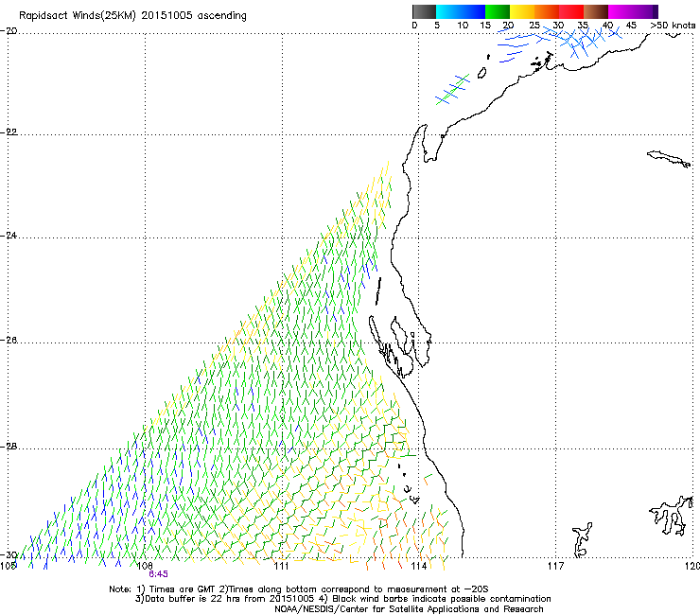
Task: Click the 'Note: 1) Times are GMT' footnote line
Action: (299, 589)
